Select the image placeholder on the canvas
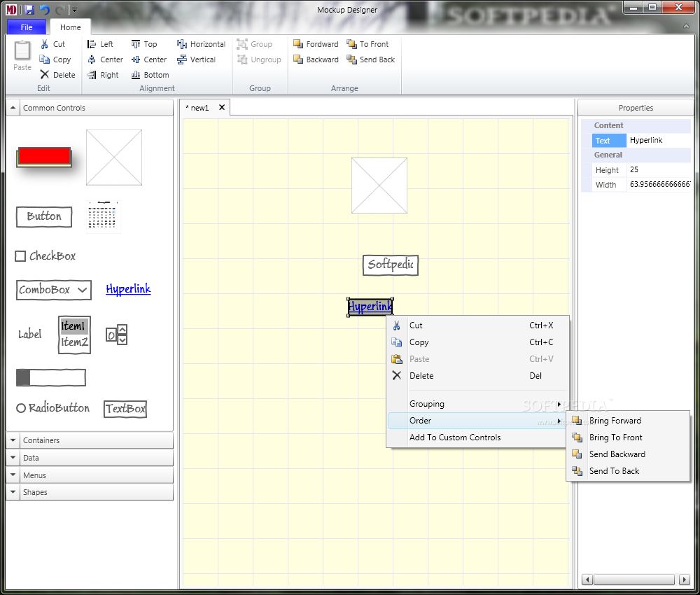The height and width of the screenshot is (595, 700). [x=379, y=185]
